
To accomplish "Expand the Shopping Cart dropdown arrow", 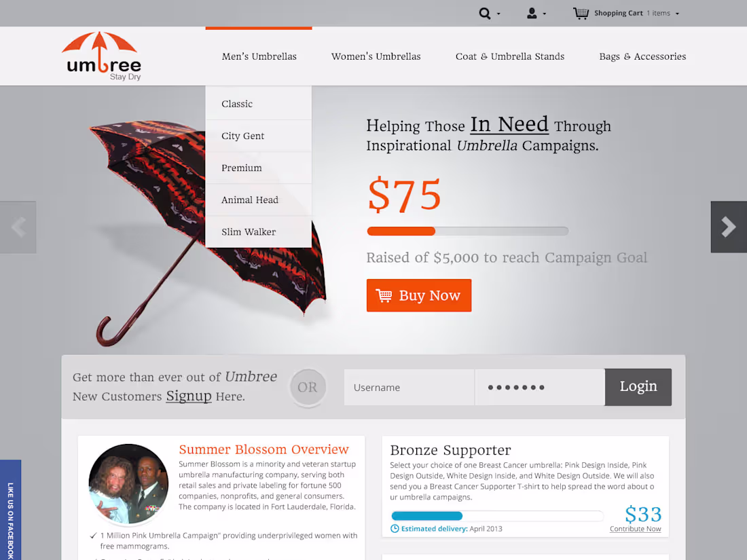I will 677,14.
